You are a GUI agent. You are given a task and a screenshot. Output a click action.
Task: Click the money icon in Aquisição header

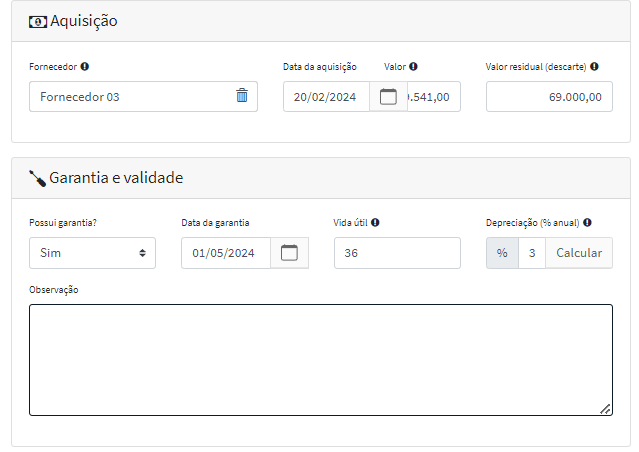(38, 22)
